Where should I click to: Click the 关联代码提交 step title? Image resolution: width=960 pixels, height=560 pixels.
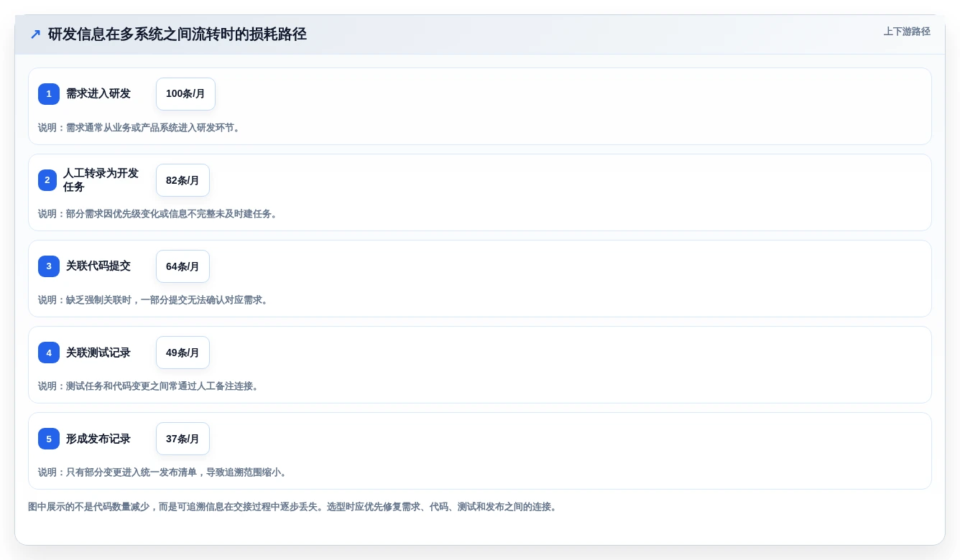pyautogui.click(x=98, y=266)
